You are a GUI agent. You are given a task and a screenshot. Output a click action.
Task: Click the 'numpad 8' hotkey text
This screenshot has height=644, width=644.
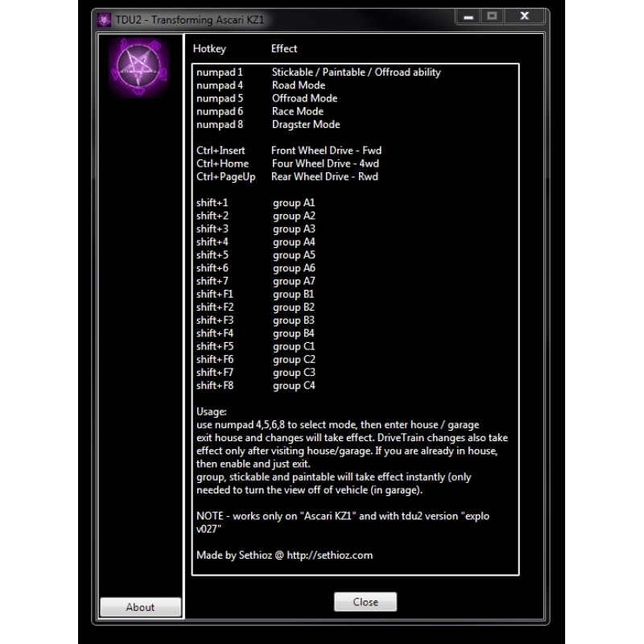pos(219,125)
